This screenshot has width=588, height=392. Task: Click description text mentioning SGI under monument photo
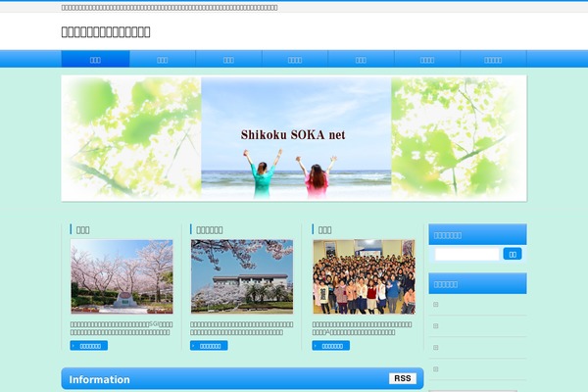pos(122,328)
